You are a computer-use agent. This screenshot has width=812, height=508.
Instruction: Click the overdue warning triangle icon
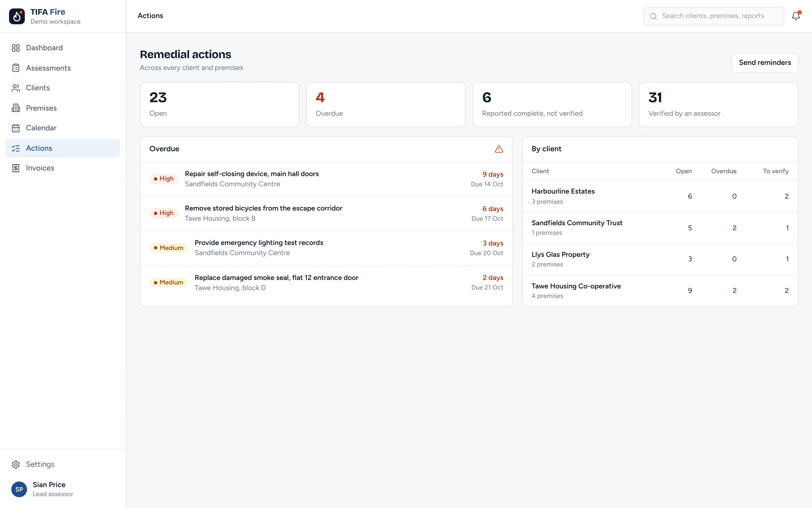(x=499, y=149)
